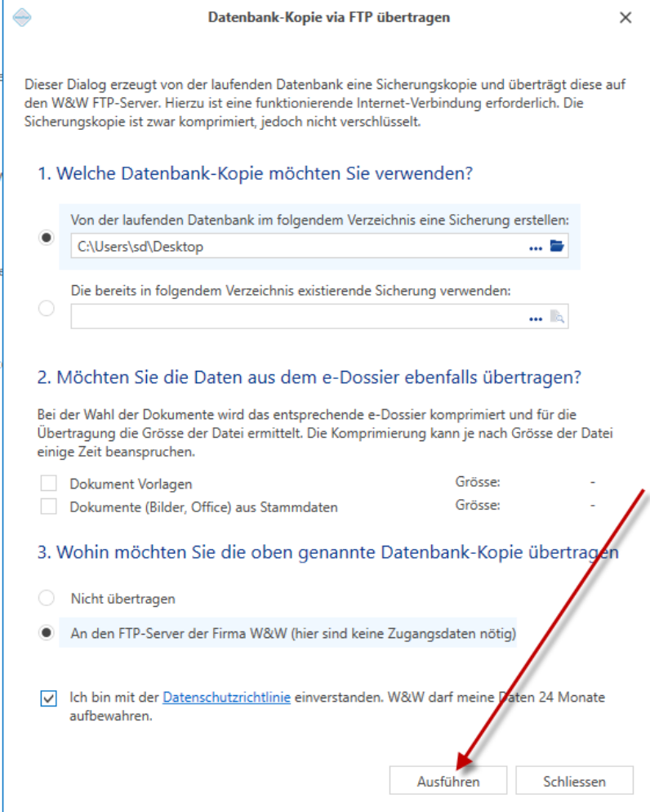Click heading 3. Wohin möchten Sie die Datenbank-Kopie übertragen
This screenshot has height=812, width=650.
[328, 552]
